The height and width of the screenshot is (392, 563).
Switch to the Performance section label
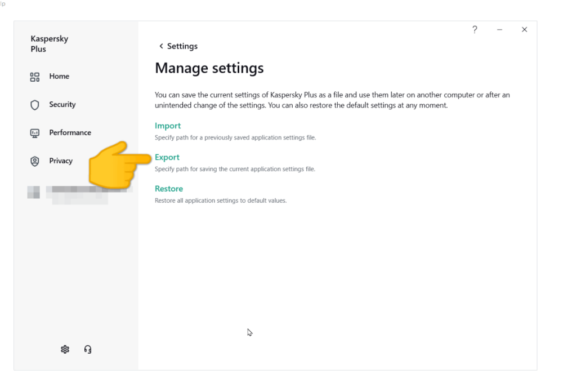tap(70, 133)
